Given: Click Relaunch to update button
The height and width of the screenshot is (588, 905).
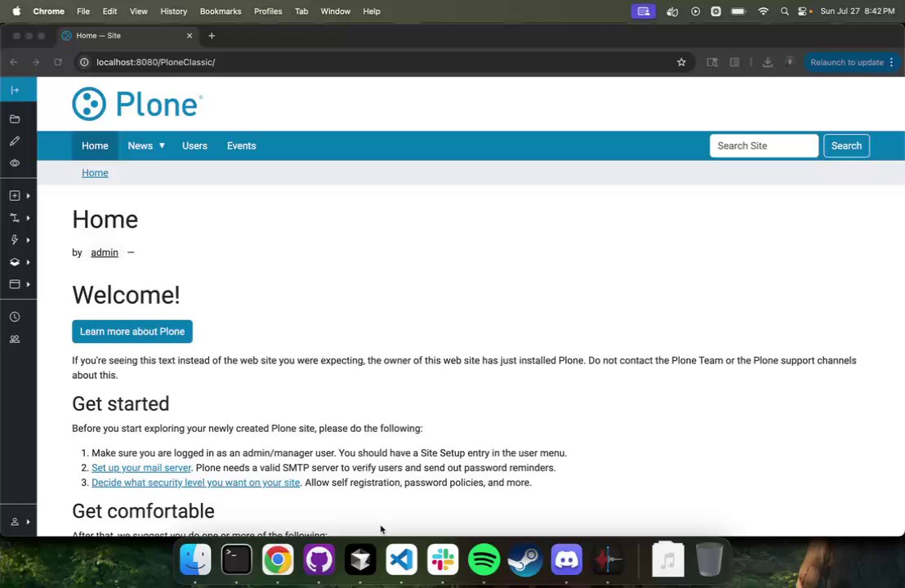Looking at the screenshot, I should pyautogui.click(x=847, y=62).
